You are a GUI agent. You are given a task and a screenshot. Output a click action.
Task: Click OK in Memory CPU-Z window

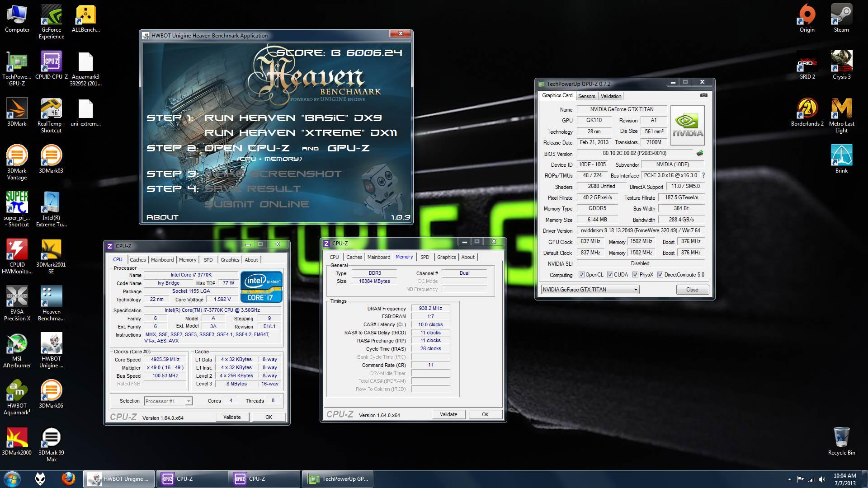click(x=485, y=414)
